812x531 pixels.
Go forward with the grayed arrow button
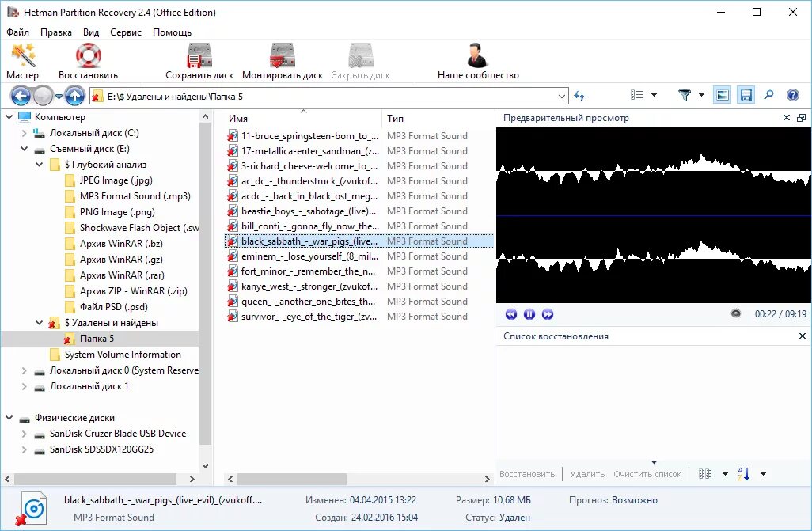(43, 96)
